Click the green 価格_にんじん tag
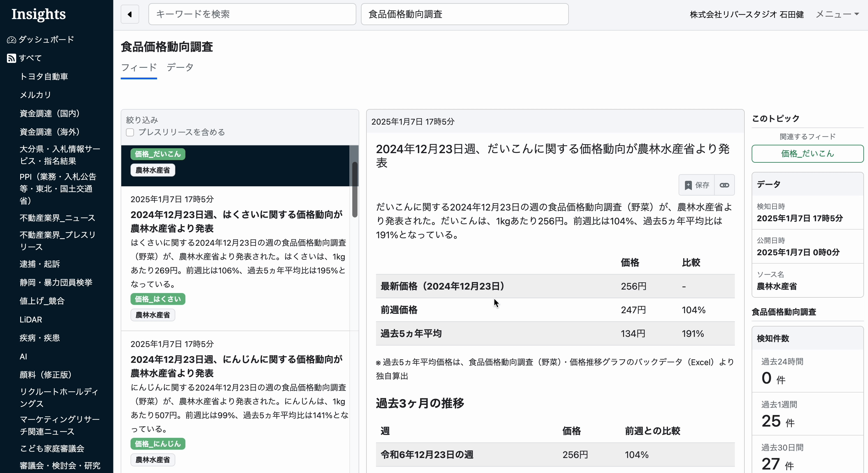Viewport: 868px width, 473px height. point(158,444)
